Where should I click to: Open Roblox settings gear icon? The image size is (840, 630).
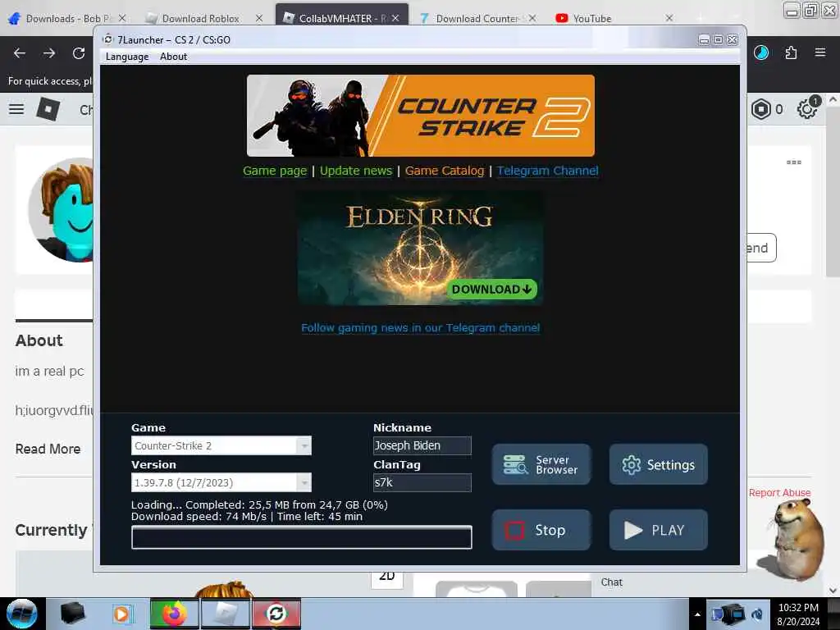click(807, 109)
